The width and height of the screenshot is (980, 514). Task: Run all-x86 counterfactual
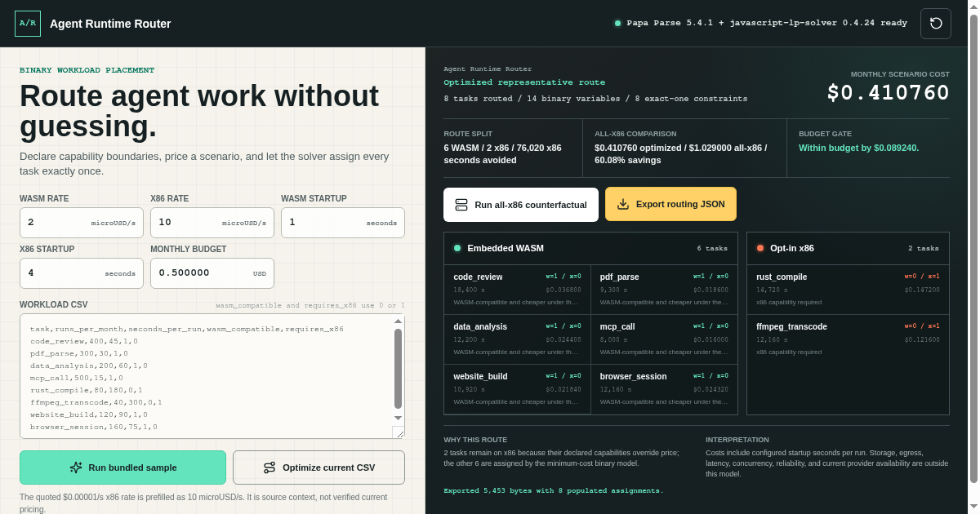tap(521, 205)
